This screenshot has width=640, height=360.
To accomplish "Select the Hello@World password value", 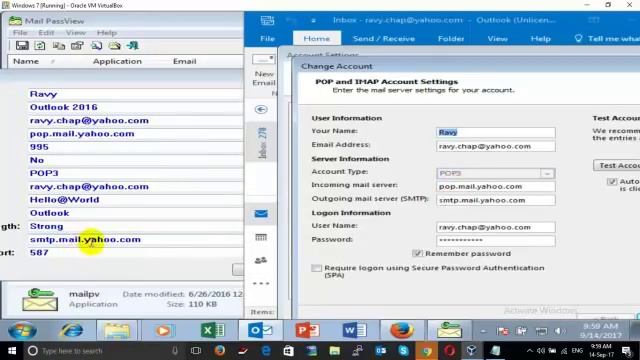I will pos(64,200).
